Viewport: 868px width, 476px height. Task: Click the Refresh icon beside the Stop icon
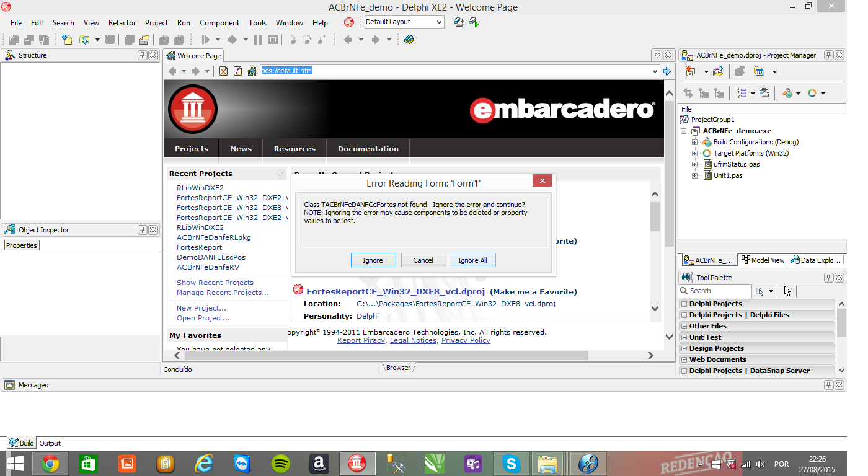(237, 71)
